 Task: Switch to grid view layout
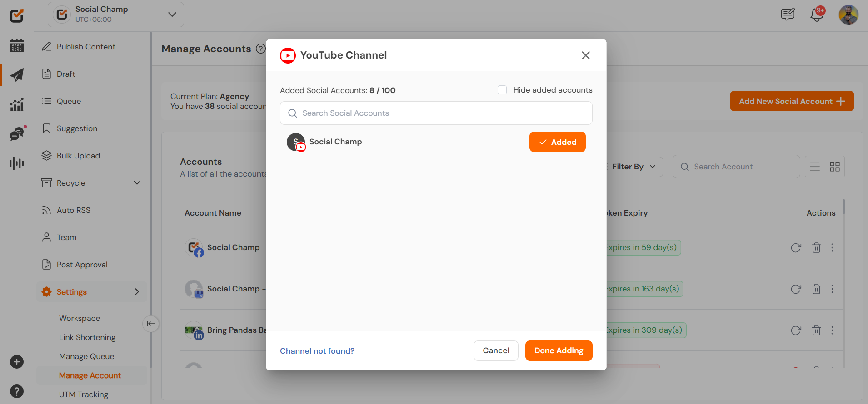(x=835, y=167)
